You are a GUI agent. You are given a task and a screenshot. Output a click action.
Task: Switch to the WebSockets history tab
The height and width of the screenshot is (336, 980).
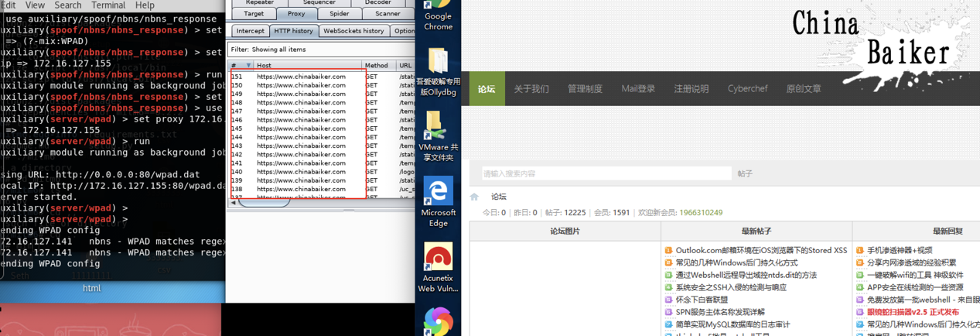[353, 31]
